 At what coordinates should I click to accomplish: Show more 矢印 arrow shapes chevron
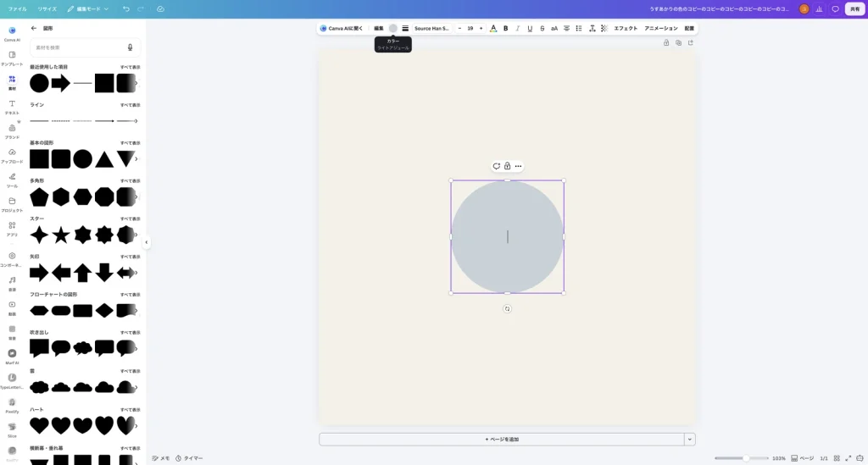[x=136, y=273]
